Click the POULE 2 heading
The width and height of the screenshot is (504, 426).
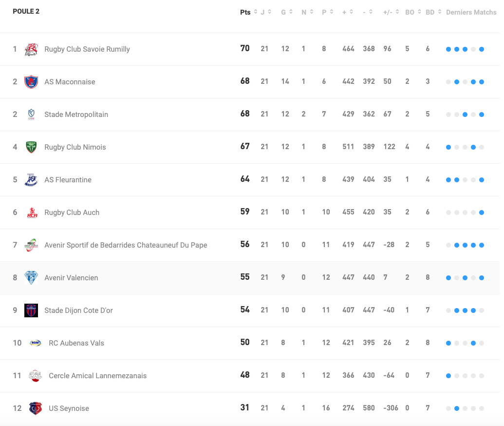(26, 11)
